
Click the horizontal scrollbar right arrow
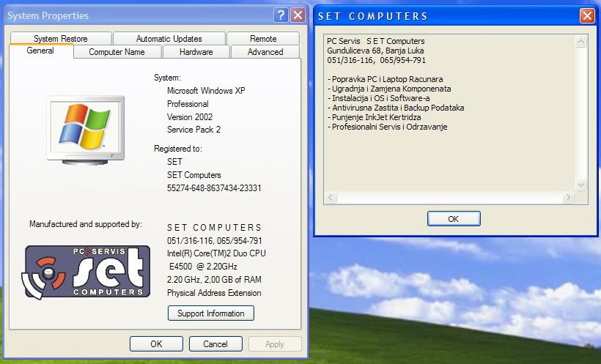pos(568,198)
